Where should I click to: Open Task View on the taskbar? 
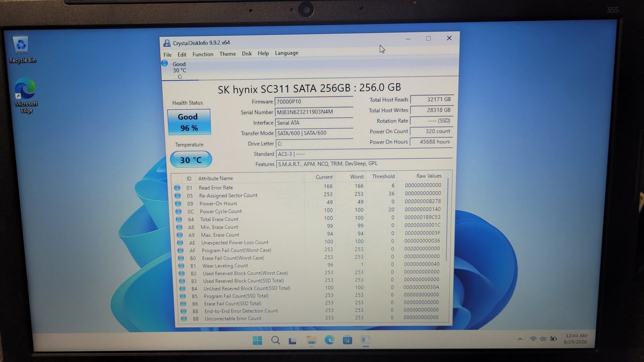pyautogui.click(x=293, y=340)
